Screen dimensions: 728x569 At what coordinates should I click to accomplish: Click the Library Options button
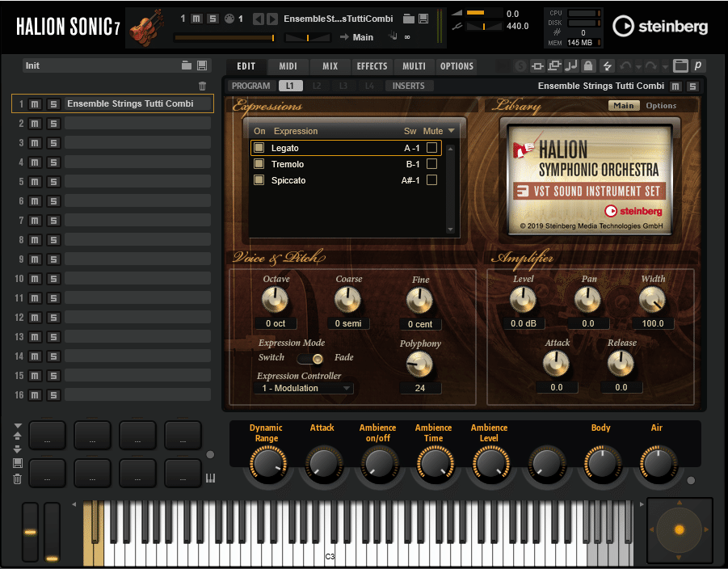[x=661, y=106]
